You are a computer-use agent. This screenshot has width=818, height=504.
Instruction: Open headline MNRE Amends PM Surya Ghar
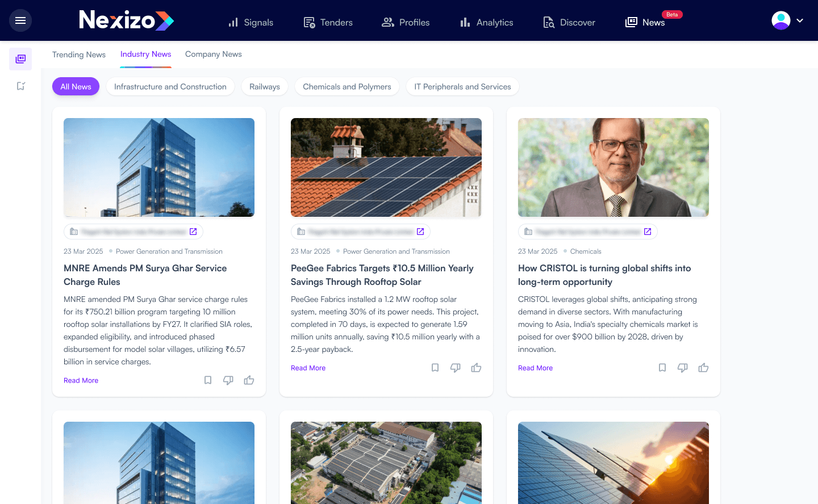(x=145, y=275)
